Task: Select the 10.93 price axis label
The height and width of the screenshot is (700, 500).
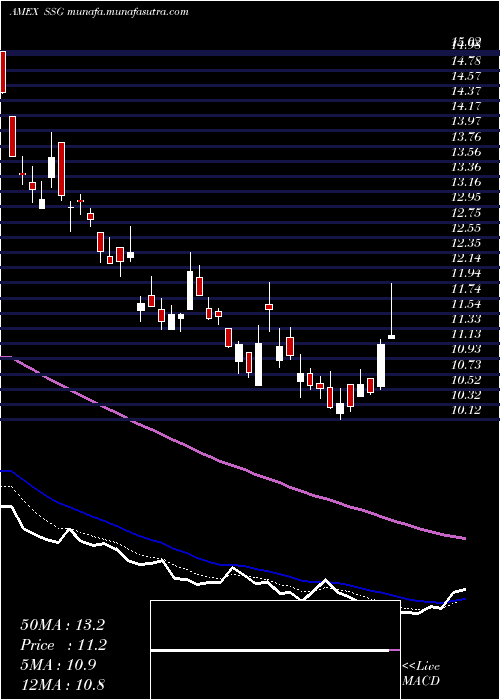Action: 466,349
